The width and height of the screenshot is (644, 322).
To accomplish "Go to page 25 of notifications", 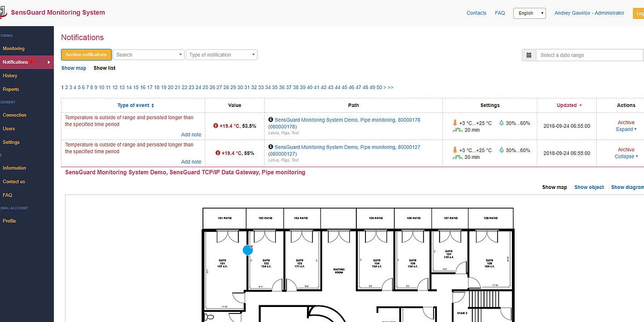I will click(206, 87).
